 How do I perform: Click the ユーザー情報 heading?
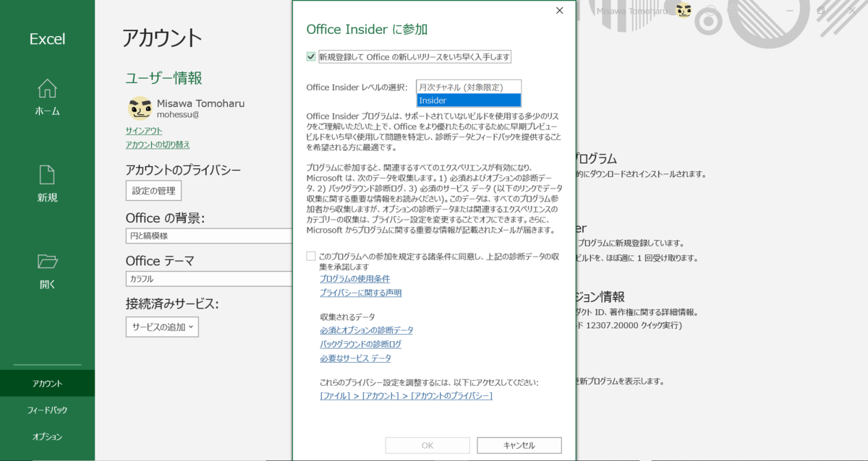[163, 78]
